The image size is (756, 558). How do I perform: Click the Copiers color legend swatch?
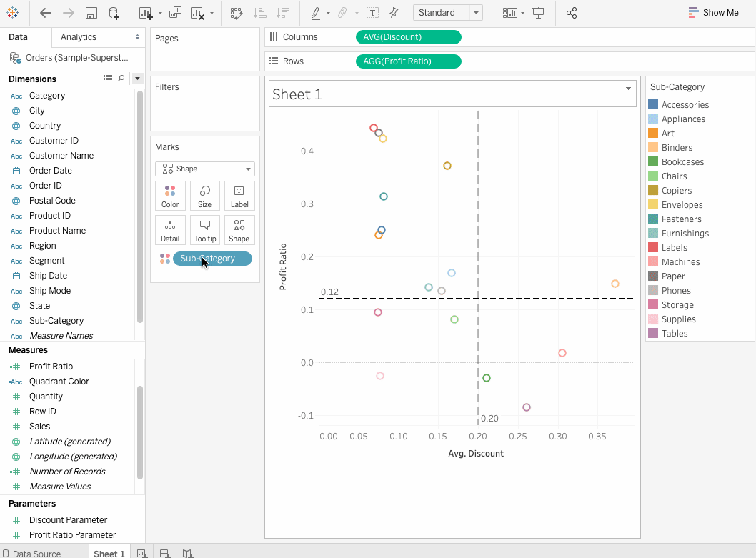[x=653, y=190]
